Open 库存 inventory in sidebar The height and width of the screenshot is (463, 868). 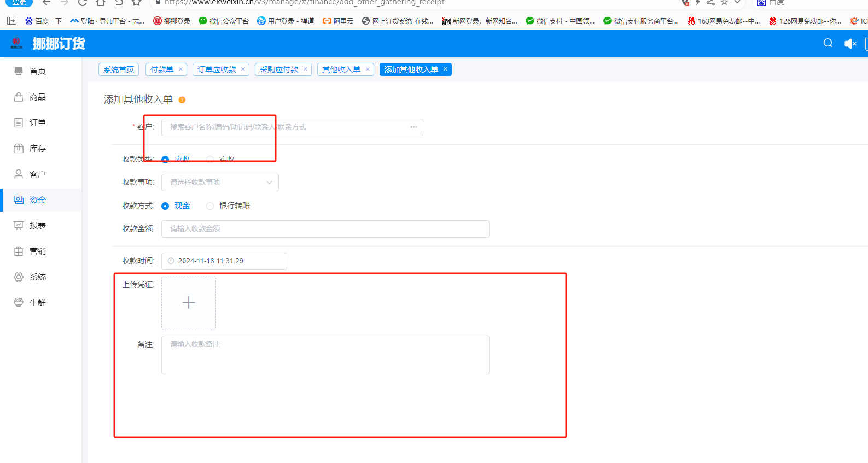pyautogui.click(x=37, y=149)
